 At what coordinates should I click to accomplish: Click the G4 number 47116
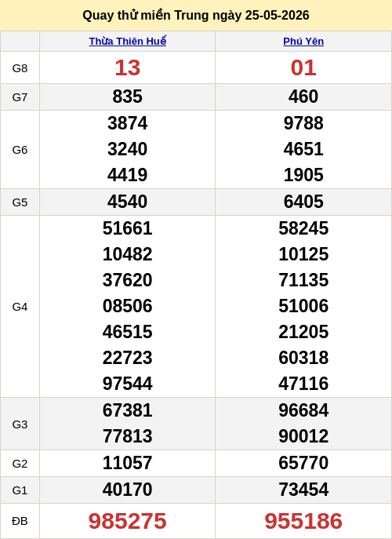click(303, 384)
